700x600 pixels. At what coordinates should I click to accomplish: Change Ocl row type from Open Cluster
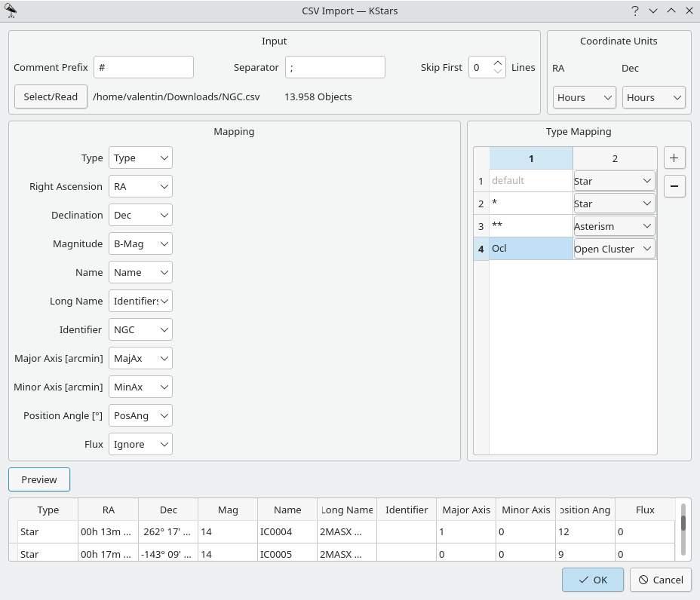[614, 249]
